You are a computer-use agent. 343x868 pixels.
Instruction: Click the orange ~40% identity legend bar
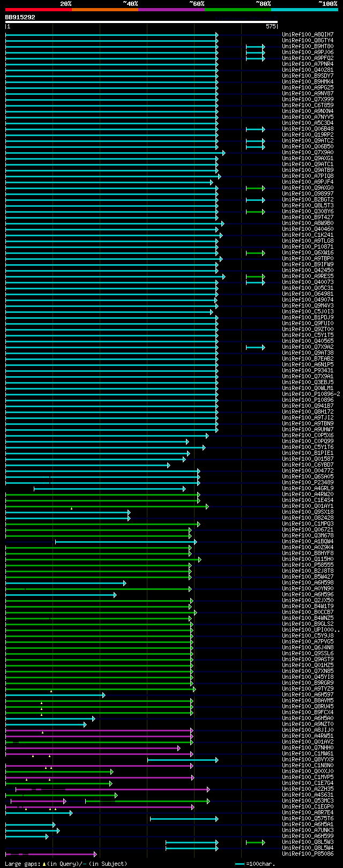pos(105,10)
